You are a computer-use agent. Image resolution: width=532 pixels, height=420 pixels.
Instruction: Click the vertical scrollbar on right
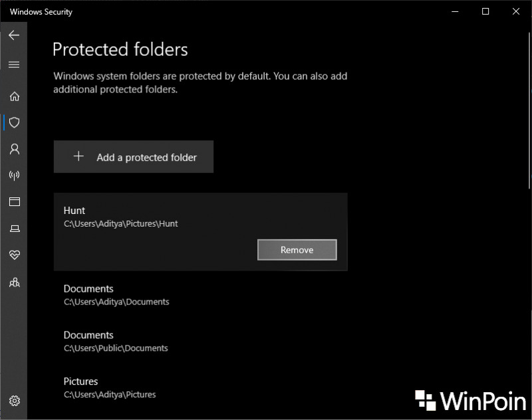coord(529,110)
